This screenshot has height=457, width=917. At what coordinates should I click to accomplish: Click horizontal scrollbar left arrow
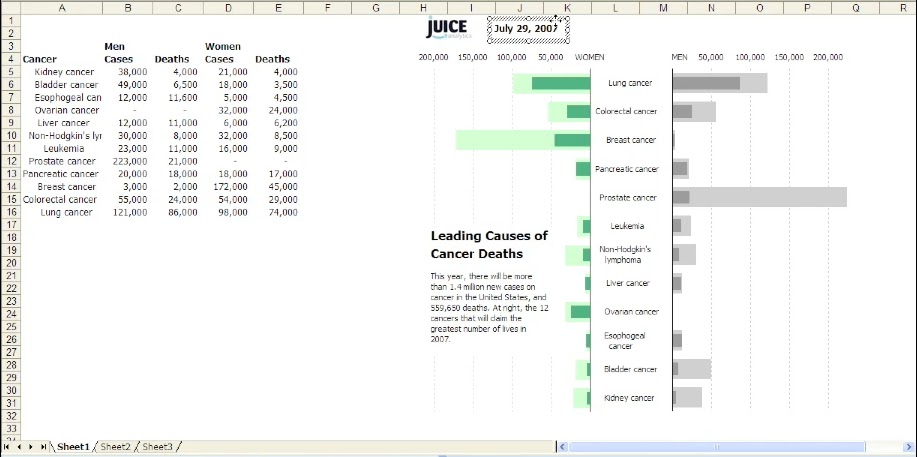pos(563,446)
